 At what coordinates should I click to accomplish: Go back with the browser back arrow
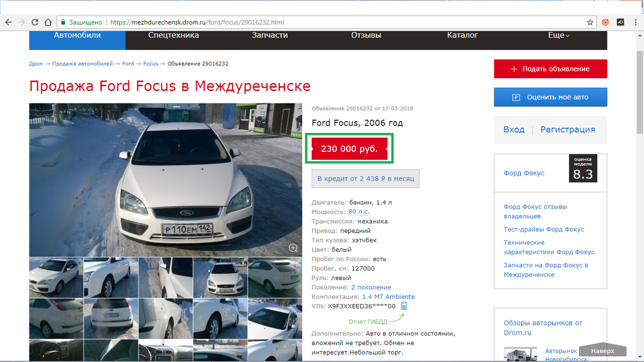click(x=9, y=23)
